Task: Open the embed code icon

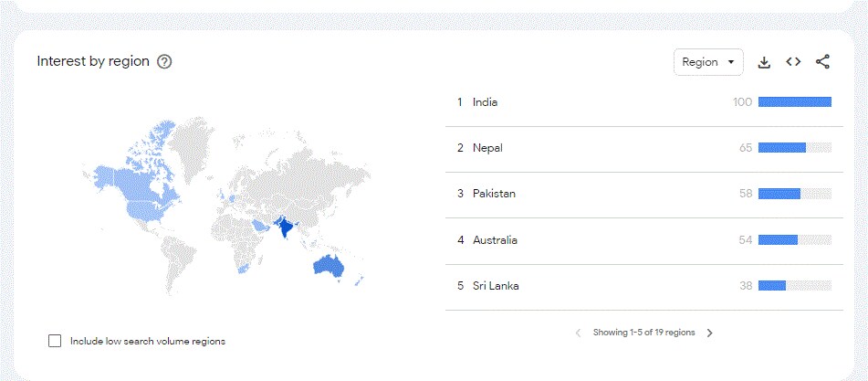Action: pyautogui.click(x=793, y=62)
